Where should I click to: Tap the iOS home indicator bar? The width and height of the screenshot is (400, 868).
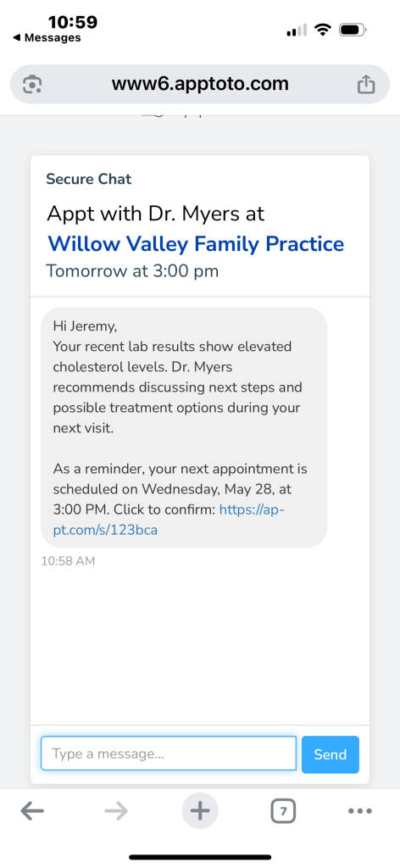click(x=200, y=858)
